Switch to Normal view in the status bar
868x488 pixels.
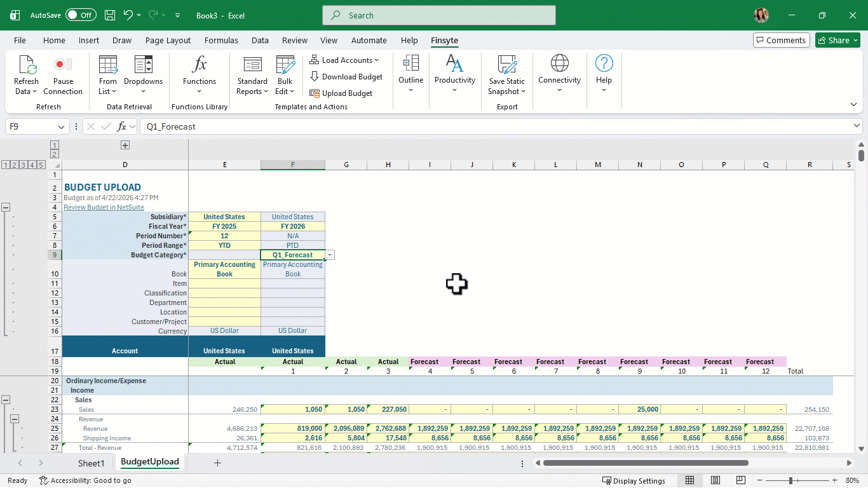(689, 480)
